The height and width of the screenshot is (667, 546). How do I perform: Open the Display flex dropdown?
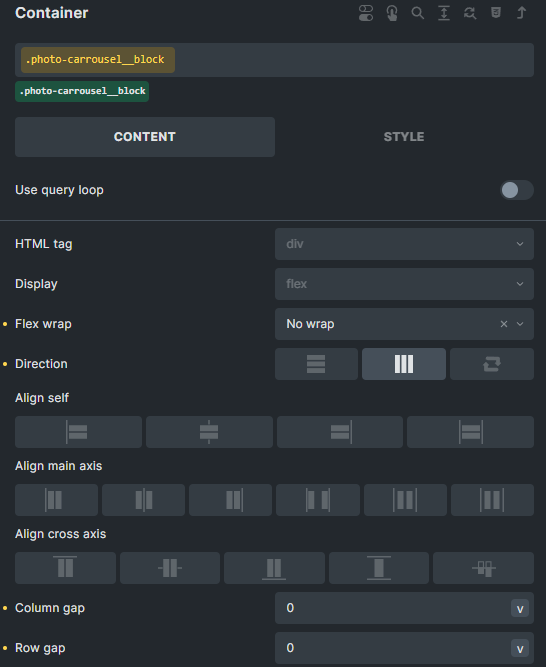(x=404, y=284)
